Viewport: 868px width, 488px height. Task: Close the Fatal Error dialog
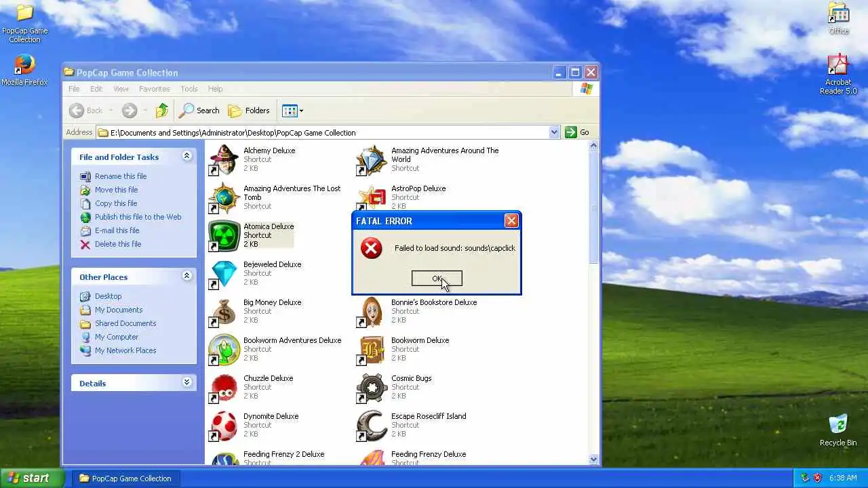coord(511,220)
